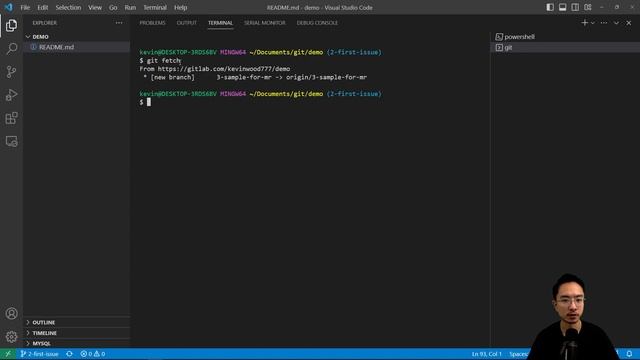This screenshot has height=360, width=640.
Task: Create a new terminal with plus icon
Action: 584,23
